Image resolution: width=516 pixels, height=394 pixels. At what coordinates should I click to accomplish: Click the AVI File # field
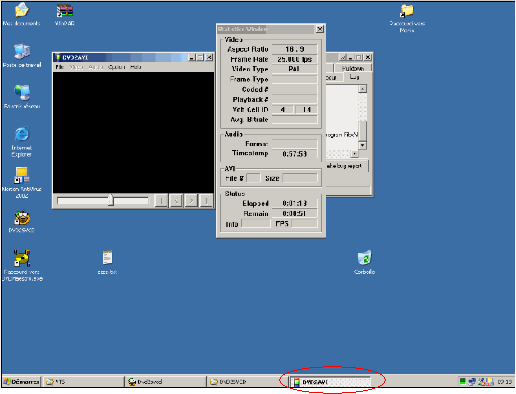tap(253, 178)
